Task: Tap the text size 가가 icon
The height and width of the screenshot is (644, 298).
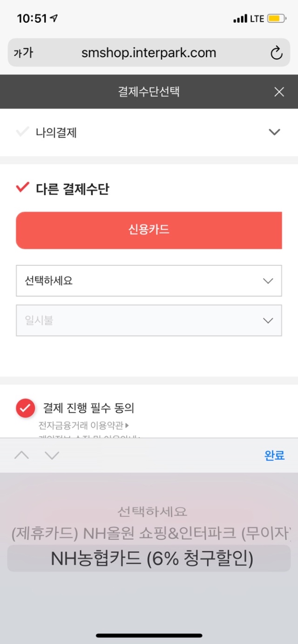Action: 23,53
